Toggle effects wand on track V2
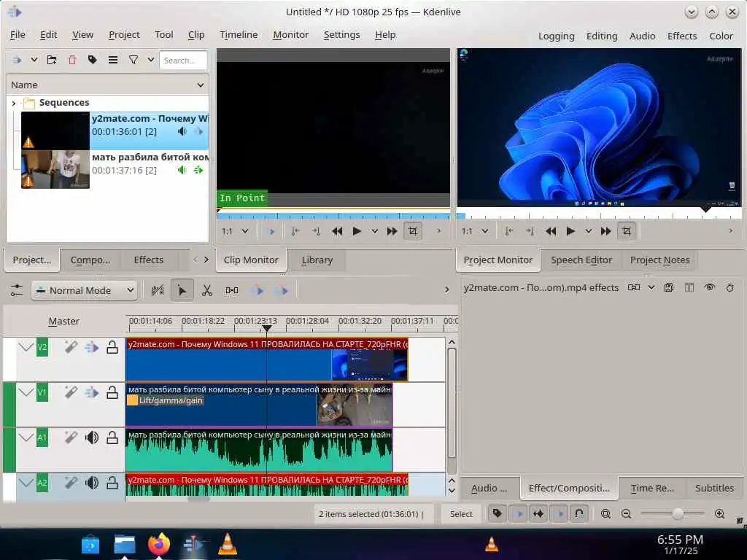Image resolution: width=747 pixels, height=560 pixels. click(71, 347)
